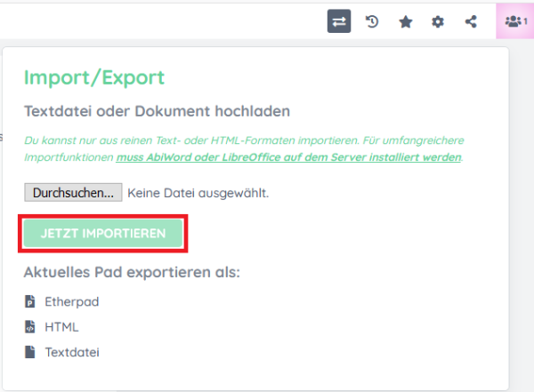Open pad settings via gear icon
The image size is (534, 392).
coord(438,22)
